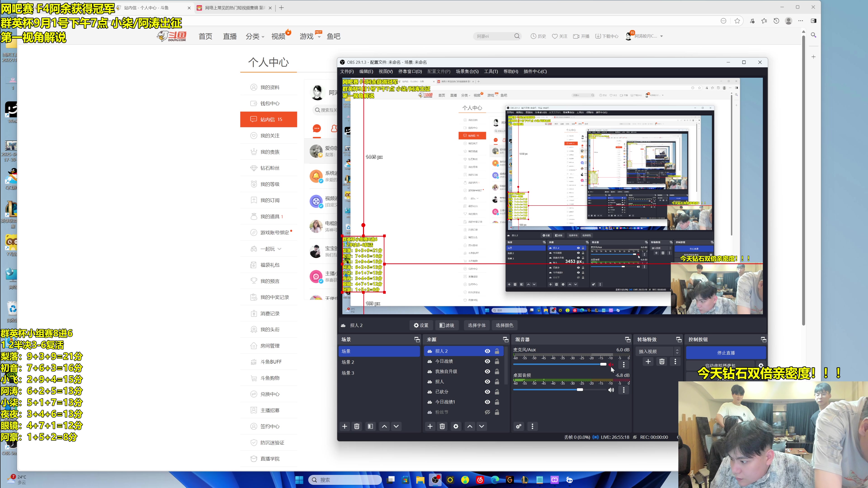Open the 场景集合(S) menu in OBS

[x=467, y=71]
